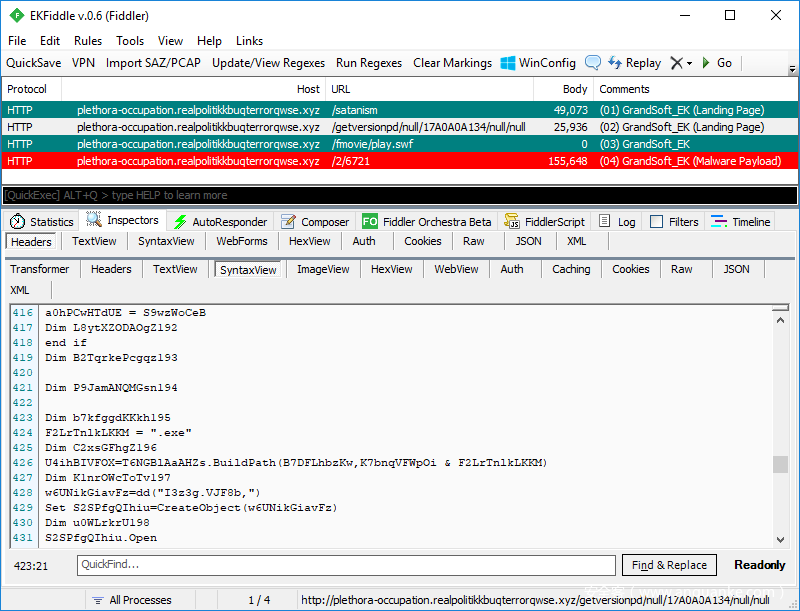Image resolution: width=800 pixels, height=611 pixels.
Task: Expand the toolbar overflow arrow
Action: pyautogui.click(x=792, y=69)
